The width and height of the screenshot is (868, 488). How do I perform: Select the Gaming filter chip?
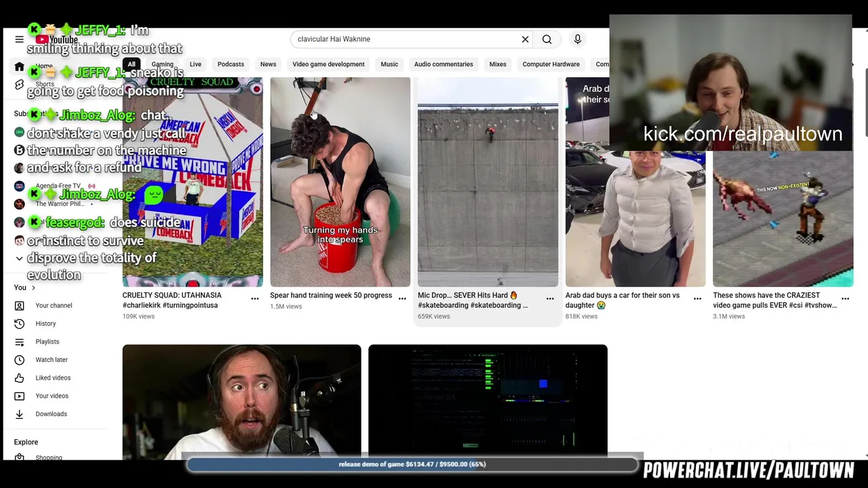(162, 64)
